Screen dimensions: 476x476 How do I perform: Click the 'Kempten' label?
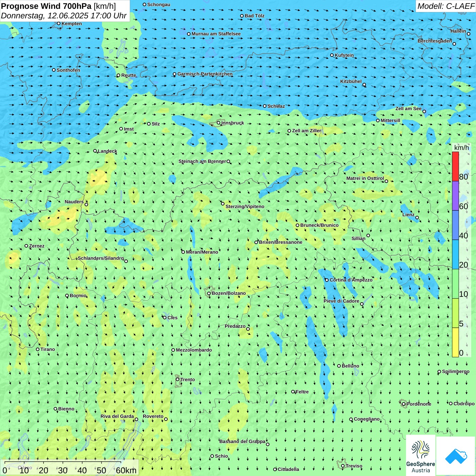(72, 23)
